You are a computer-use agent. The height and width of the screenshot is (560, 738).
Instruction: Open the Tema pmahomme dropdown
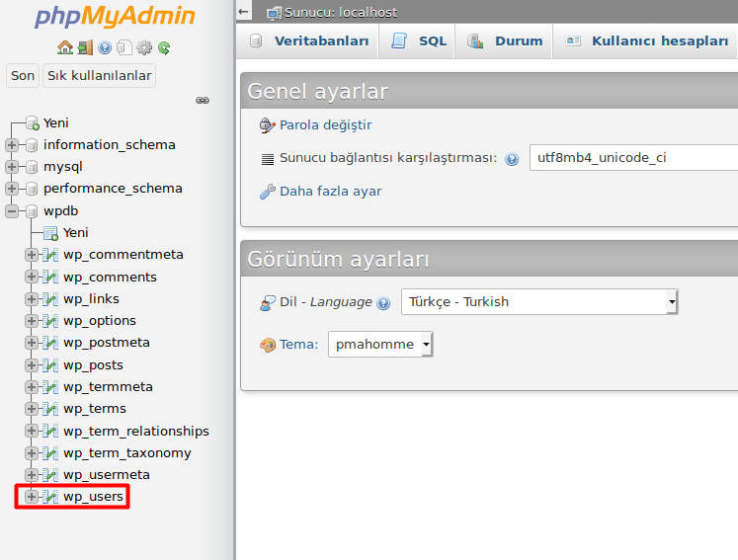[x=380, y=344]
